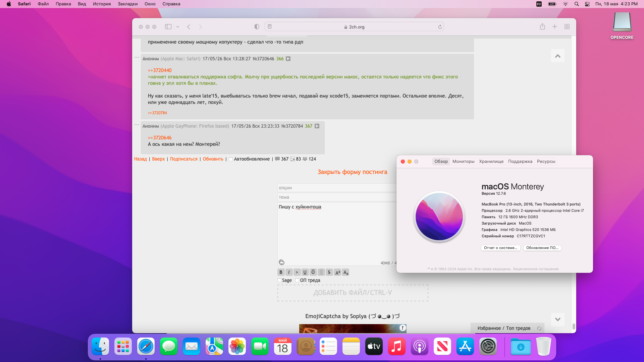644x362 pixels.
Task: Open the История menu in menu bar
Action: coord(102,4)
